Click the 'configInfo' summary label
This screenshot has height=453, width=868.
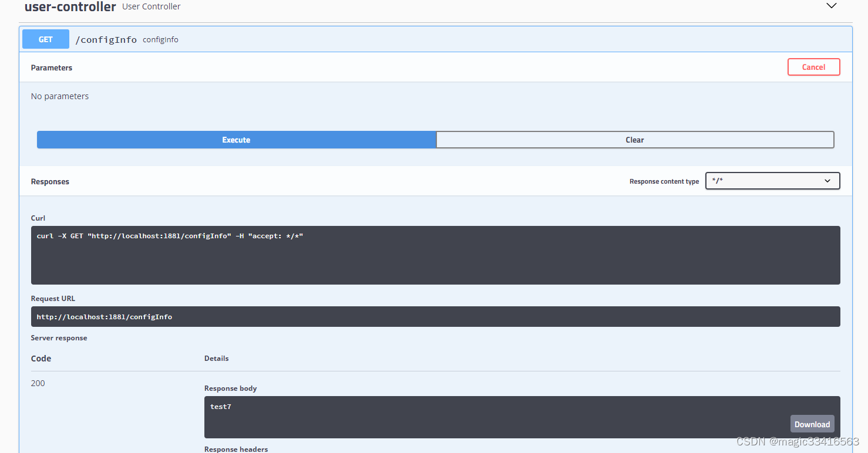click(160, 40)
